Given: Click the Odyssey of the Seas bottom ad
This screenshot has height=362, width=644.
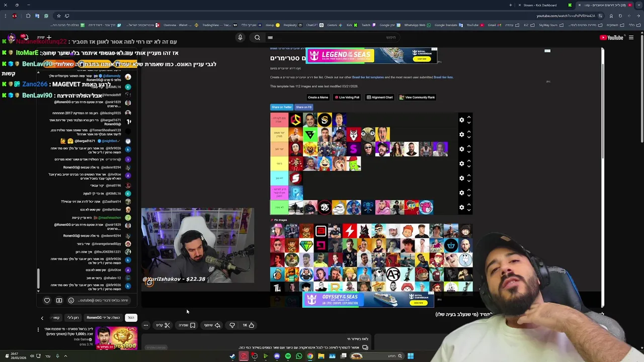Looking at the screenshot, I should point(368,300).
